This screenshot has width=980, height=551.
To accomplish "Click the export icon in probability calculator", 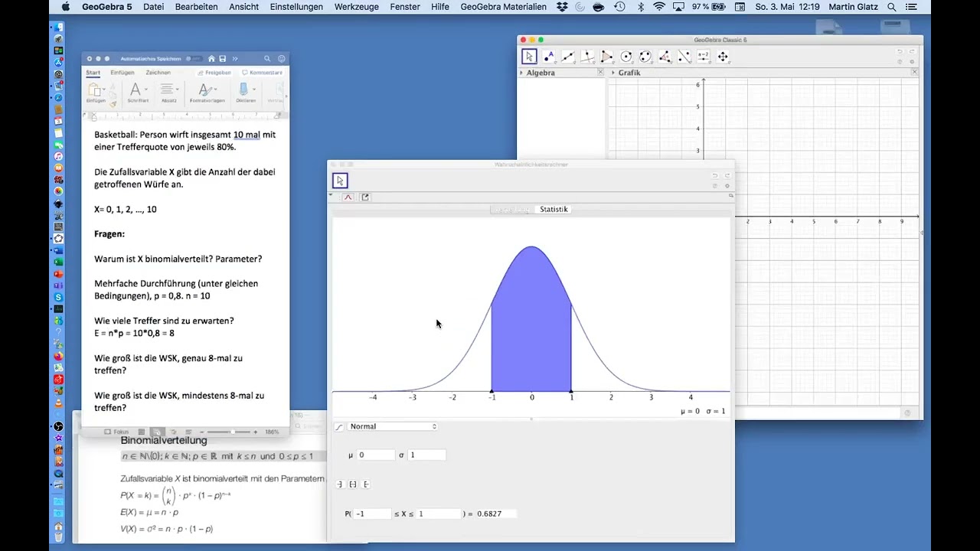I will pyautogui.click(x=365, y=197).
